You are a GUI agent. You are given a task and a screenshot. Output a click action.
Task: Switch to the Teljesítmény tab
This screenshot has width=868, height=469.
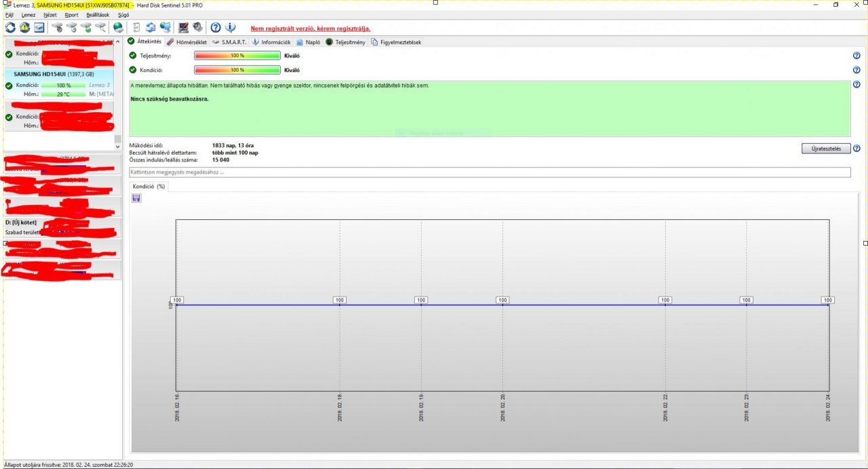click(346, 42)
